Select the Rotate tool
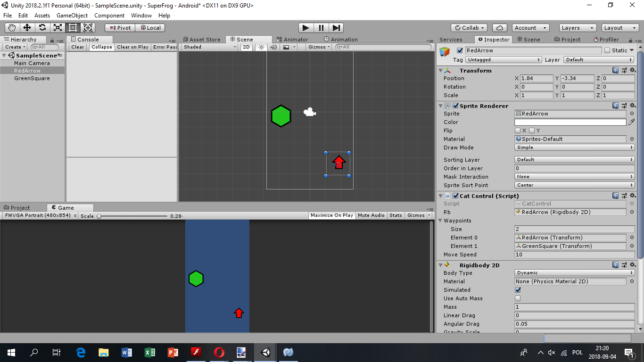The height and width of the screenshot is (362, 644). (x=42, y=27)
